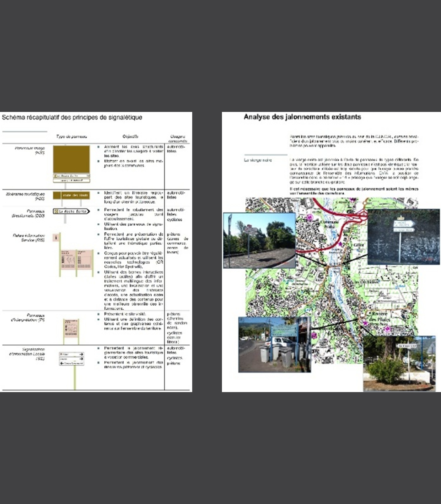Click the SIL local signage arrows graphic
Screen dimensions: 441x504
(x=72, y=358)
